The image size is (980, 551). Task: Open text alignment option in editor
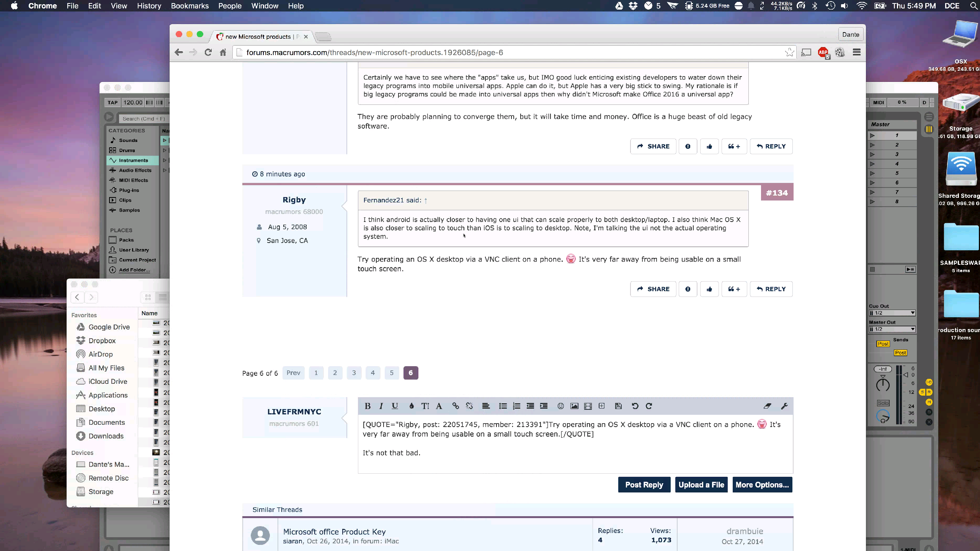coord(486,406)
